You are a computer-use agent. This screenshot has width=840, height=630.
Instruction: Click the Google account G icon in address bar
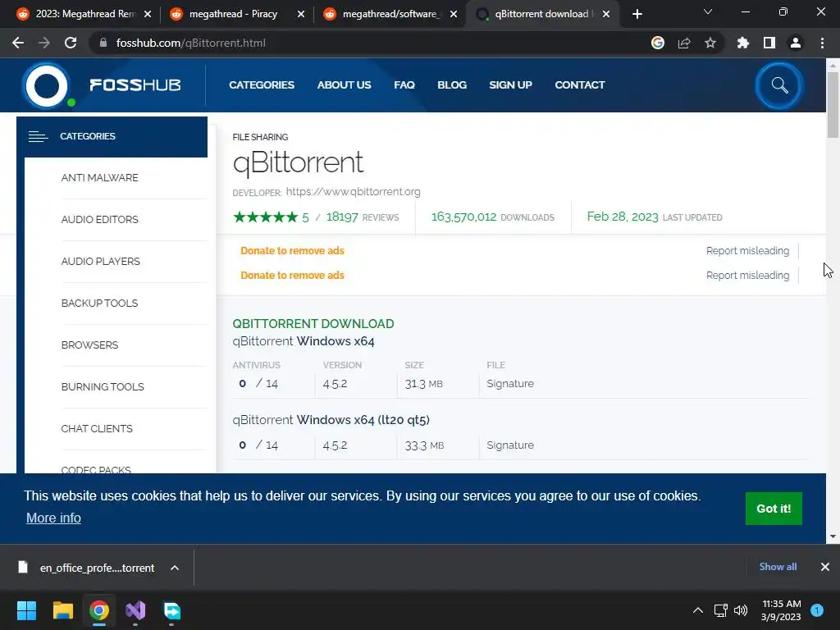(x=658, y=43)
